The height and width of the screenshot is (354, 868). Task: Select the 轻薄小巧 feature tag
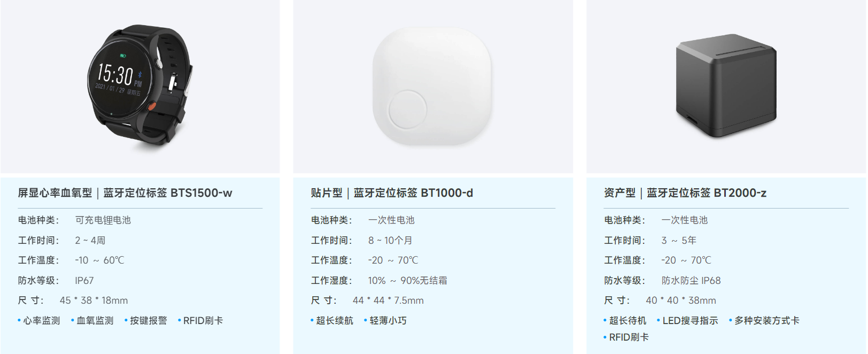coord(385,321)
